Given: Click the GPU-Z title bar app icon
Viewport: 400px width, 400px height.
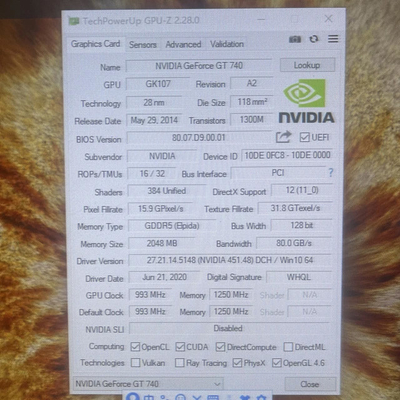Looking at the screenshot, I should [74, 21].
